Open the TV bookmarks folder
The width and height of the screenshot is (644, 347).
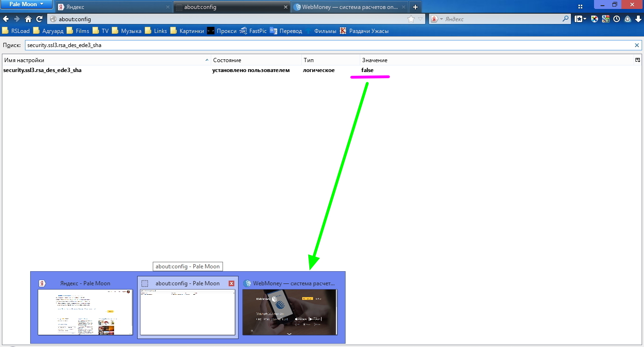pyautogui.click(x=100, y=31)
